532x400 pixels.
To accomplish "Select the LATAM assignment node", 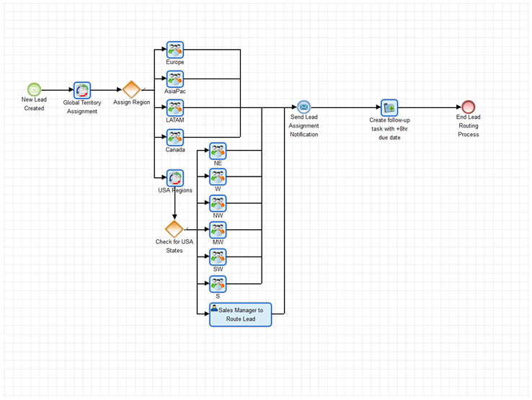I will point(175,108).
